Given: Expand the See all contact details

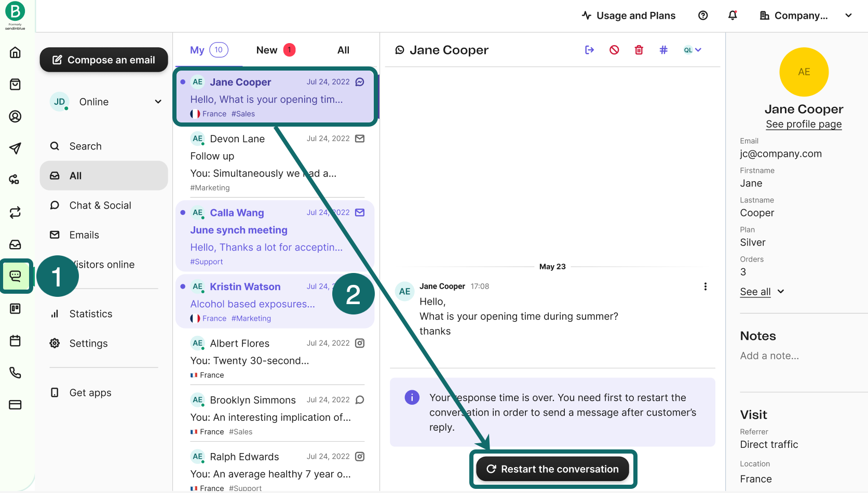Looking at the screenshot, I should (x=762, y=292).
